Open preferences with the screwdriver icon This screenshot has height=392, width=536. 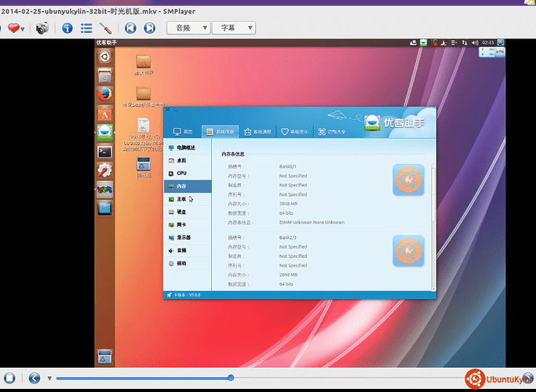(106, 28)
